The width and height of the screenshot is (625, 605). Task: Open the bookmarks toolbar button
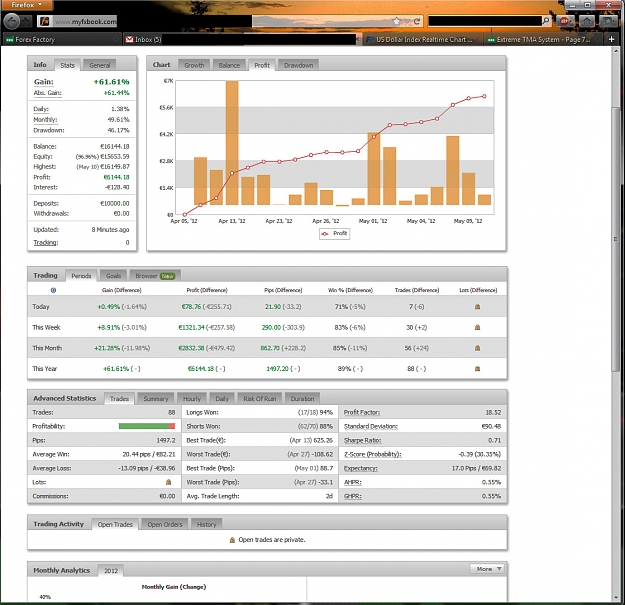point(608,21)
